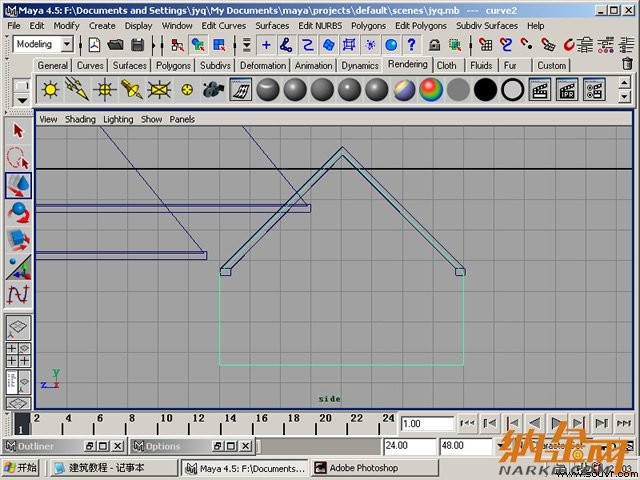
Task: Open the curve tool in the toolbox
Action: click(18, 294)
